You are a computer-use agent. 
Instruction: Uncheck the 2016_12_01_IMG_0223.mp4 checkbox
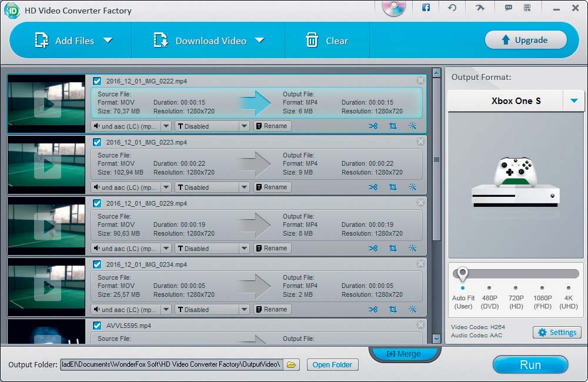(97, 142)
